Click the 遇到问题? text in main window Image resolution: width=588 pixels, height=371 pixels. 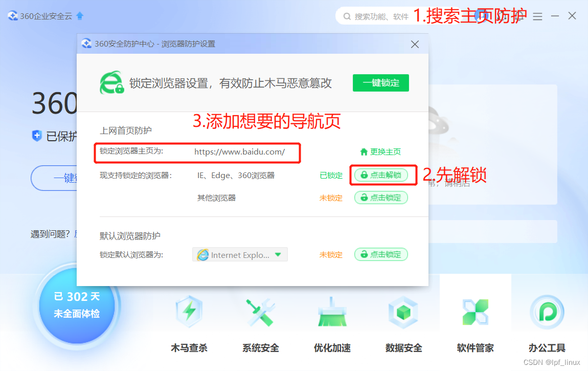pos(50,234)
